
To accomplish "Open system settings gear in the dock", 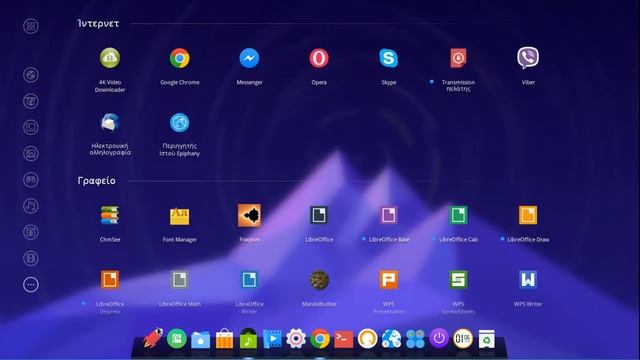I will (296, 338).
